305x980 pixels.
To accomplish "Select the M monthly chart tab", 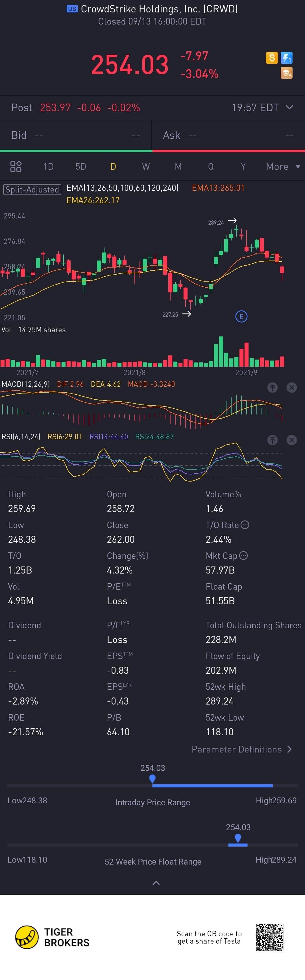I will [x=178, y=166].
